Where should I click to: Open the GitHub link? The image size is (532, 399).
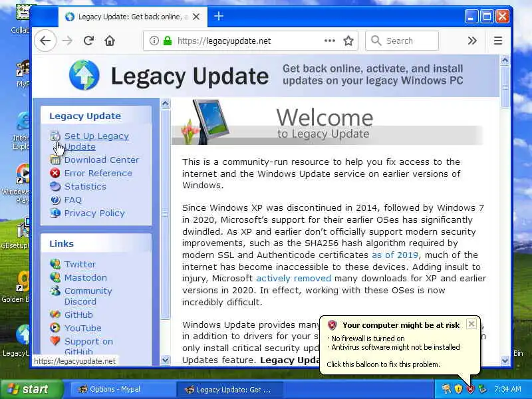click(x=78, y=315)
